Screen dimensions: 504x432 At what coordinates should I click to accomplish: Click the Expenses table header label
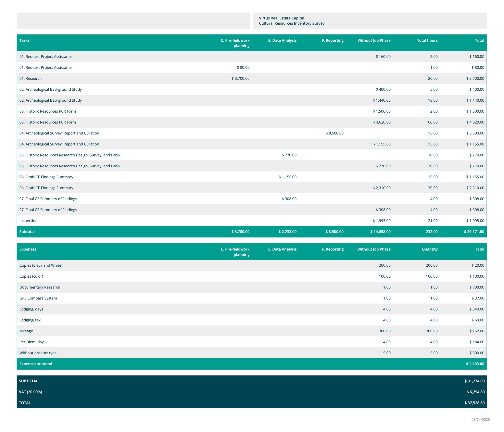click(x=28, y=249)
